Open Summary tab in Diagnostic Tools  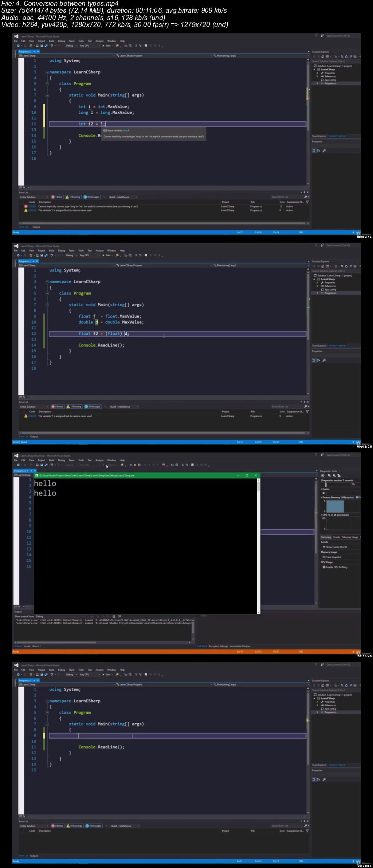(x=326, y=537)
